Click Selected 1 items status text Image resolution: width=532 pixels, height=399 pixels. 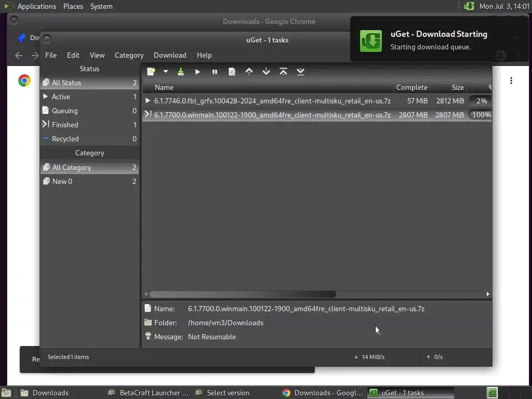68,357
